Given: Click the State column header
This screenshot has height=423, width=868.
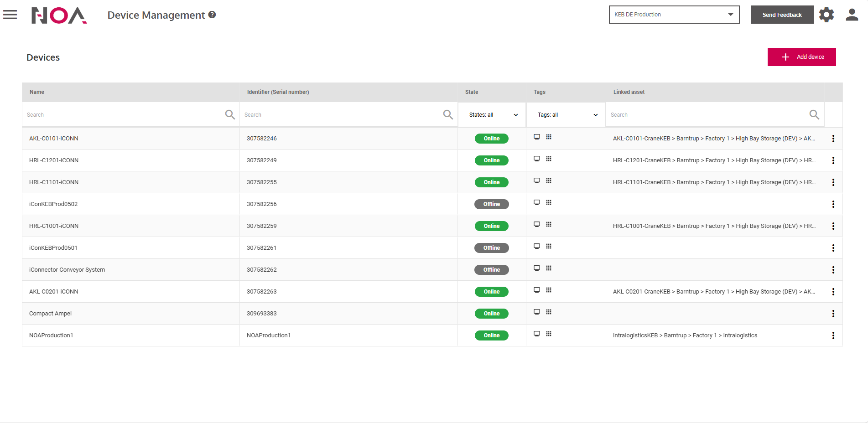Looking at the screenshot, I should point(472,92).
